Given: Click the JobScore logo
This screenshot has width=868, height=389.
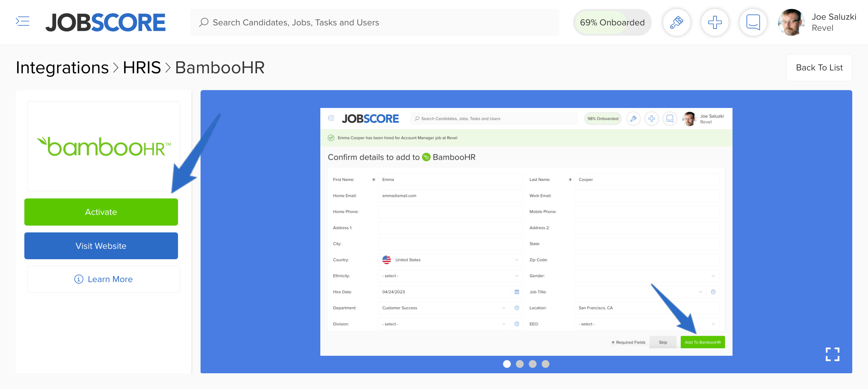Looking at the screenshot, I should [105, 22].
